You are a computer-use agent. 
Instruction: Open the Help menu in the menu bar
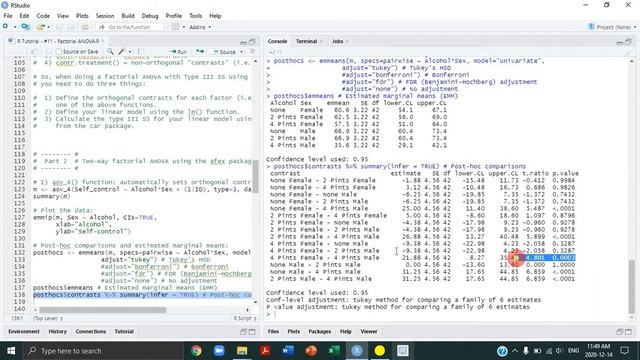click(x=215, y=16)
